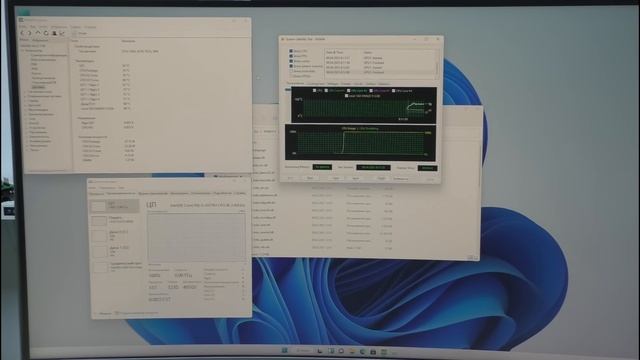
Task: Select the highlighted Sensors item in AIDA64 tree
Action: [x=38, y=87]
